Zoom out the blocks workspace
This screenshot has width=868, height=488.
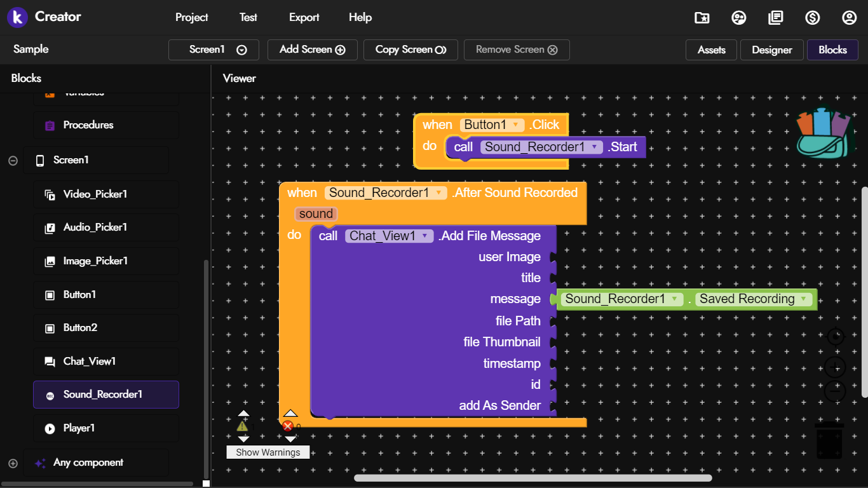pos(835,391)
